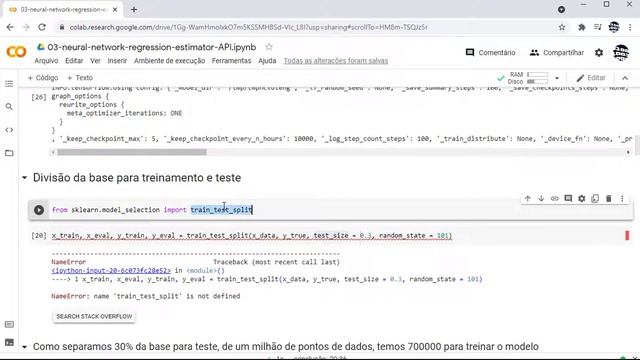
Task: Open the RAM/Disco runtime dropdown arrow
Action: click(557, 78)
